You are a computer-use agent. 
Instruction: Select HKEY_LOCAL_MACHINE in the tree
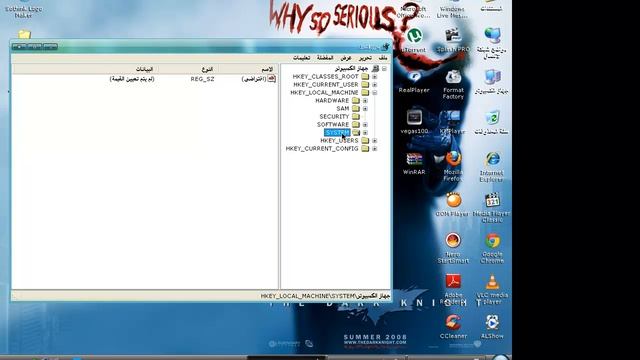324,93
